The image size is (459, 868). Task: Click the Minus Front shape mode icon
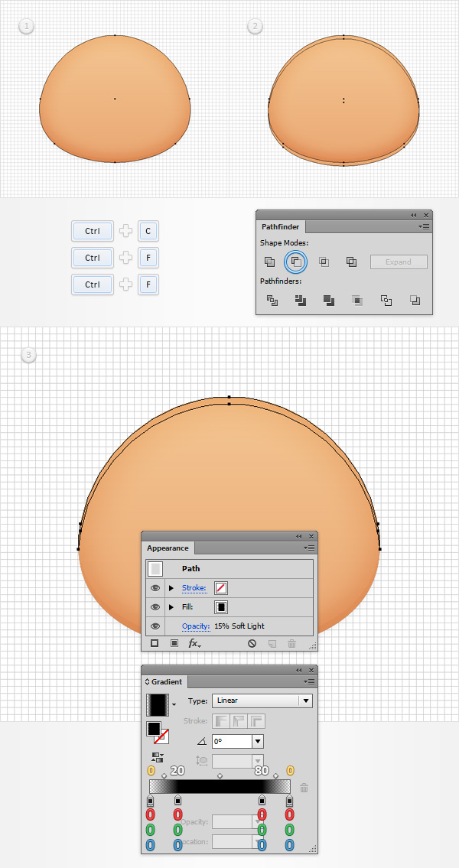pos(296,262)
